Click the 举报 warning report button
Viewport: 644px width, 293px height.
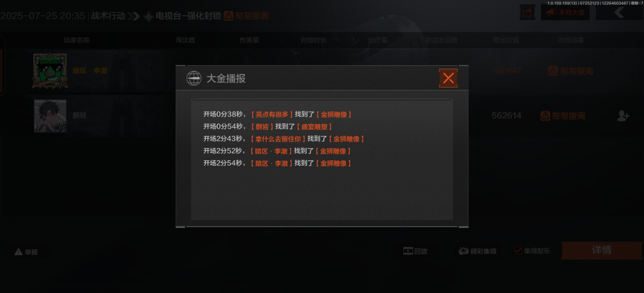26,252
